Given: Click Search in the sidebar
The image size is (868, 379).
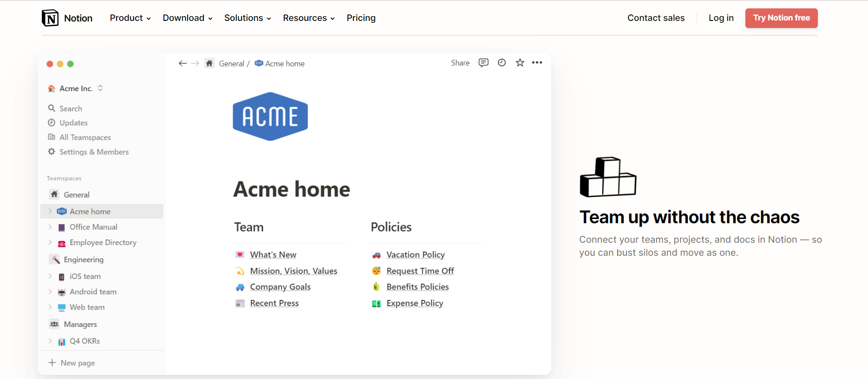Looking at the screenshot, I should [65, 108].
